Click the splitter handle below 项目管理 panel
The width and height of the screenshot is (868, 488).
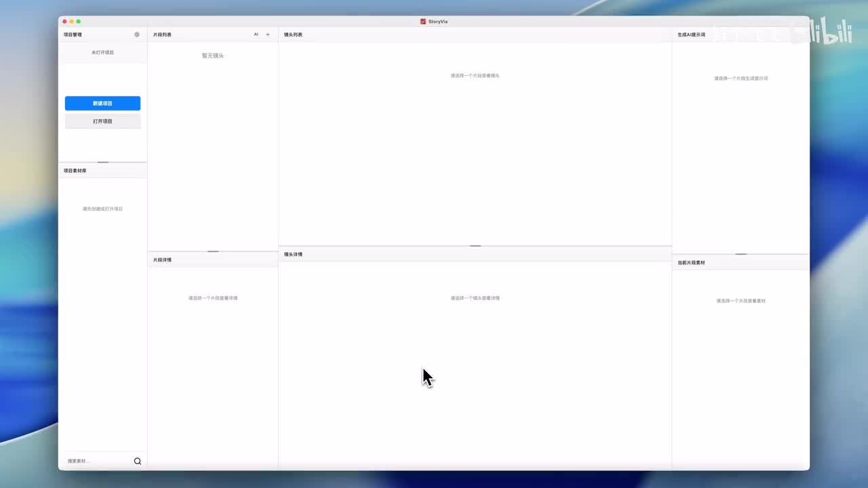point(102,162)
